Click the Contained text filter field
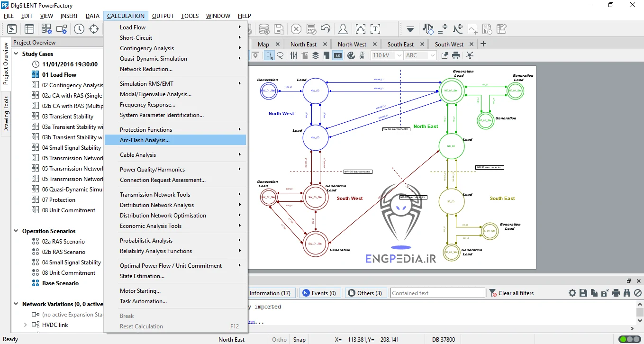644x344 pixels. 438,293
